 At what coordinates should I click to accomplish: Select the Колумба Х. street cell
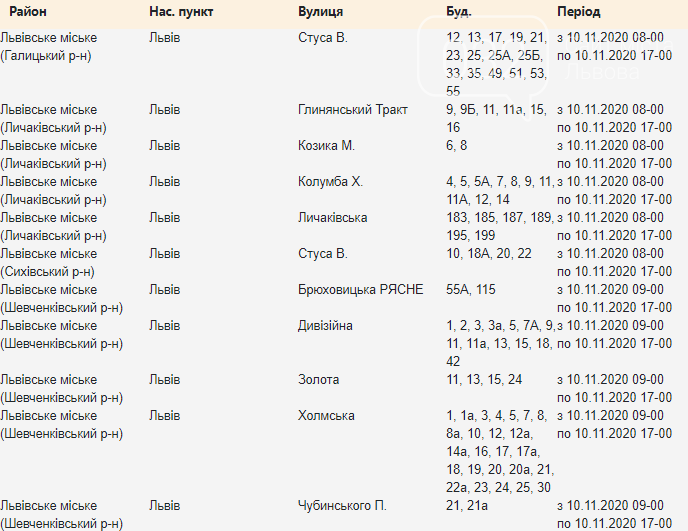click(330, 181)
